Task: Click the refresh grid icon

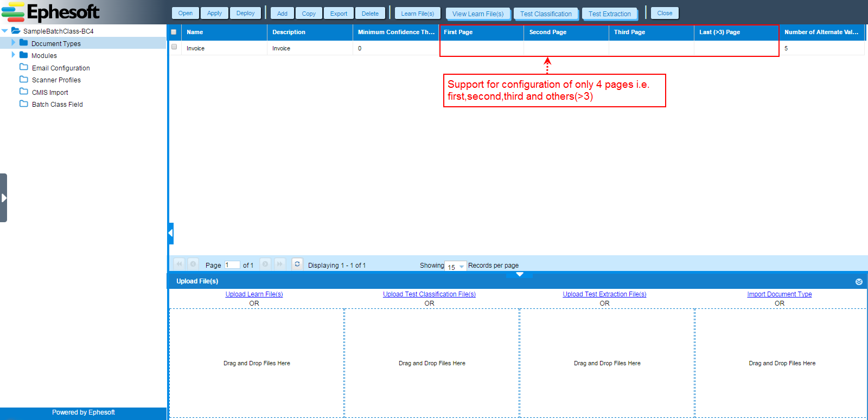Action: (297, 264)
